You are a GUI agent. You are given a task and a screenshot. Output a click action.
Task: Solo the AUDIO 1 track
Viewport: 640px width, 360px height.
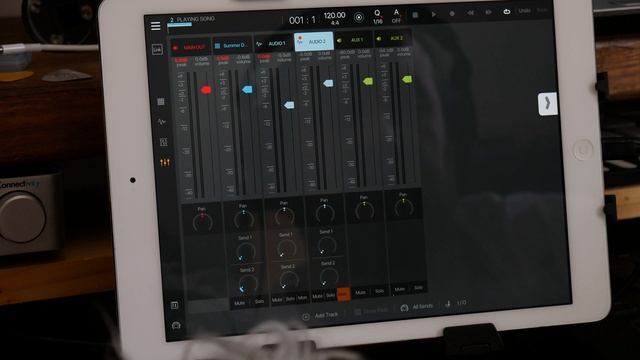[x=290, y=299]
